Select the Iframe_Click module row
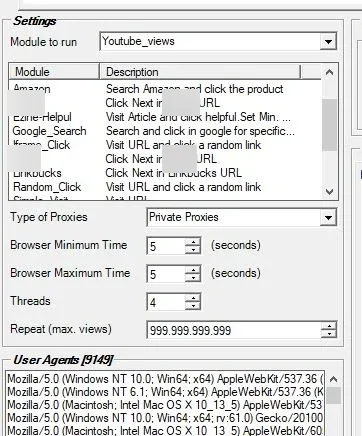 pyautogui.click(x=165, y=145)
